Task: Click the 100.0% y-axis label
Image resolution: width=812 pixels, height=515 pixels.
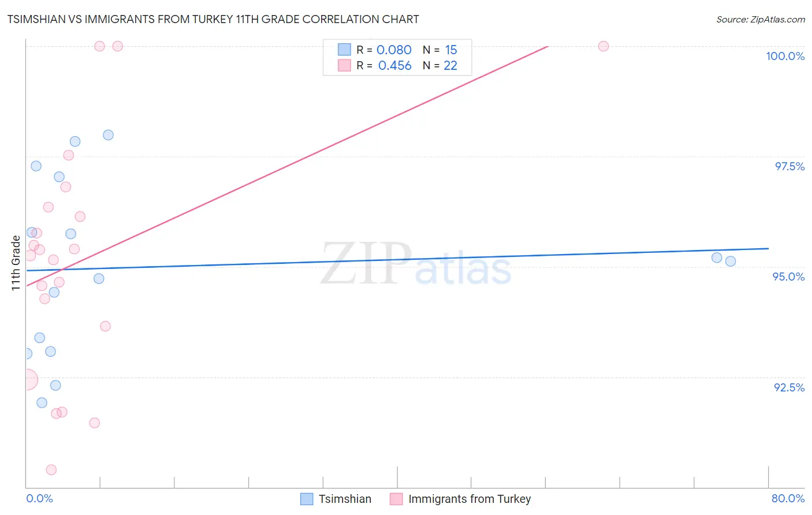Action: (x=785, y=56)
